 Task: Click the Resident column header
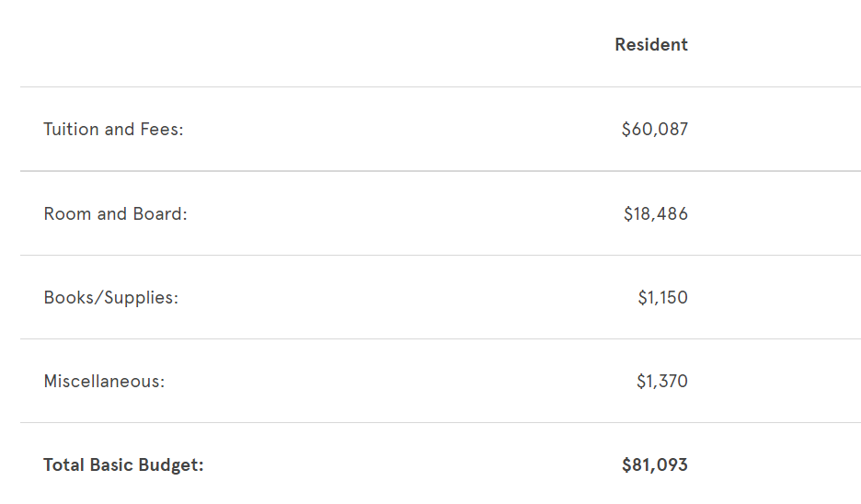point(650,44)
